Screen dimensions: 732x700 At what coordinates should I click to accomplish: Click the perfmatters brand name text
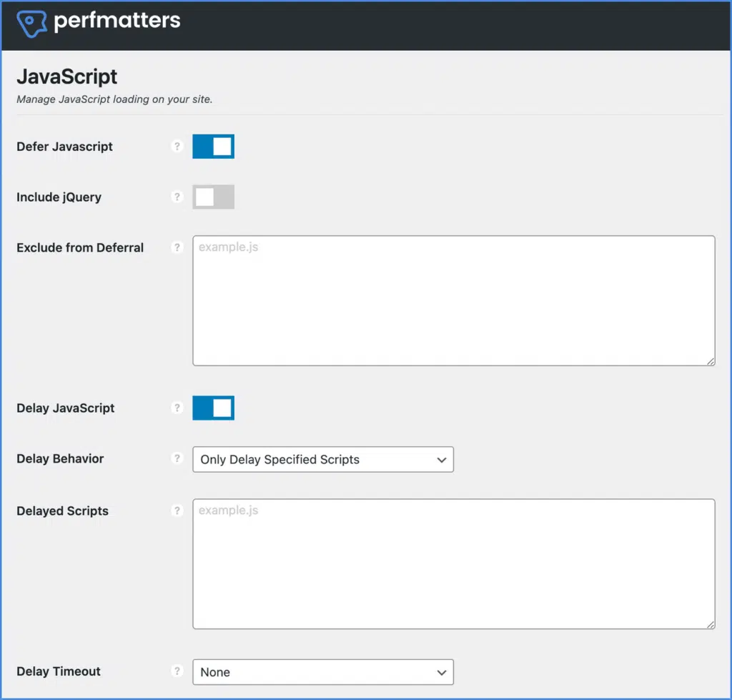(x=117, y=21)
